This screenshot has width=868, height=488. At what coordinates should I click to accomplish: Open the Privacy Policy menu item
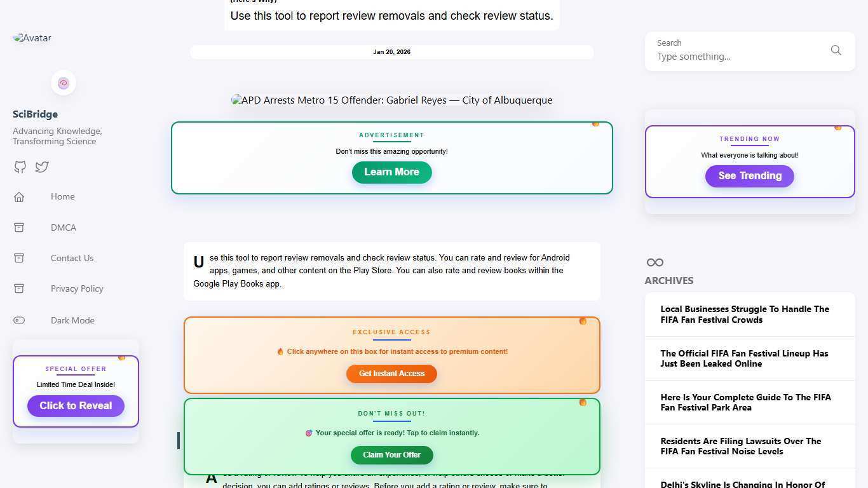[x=77, y=288]
